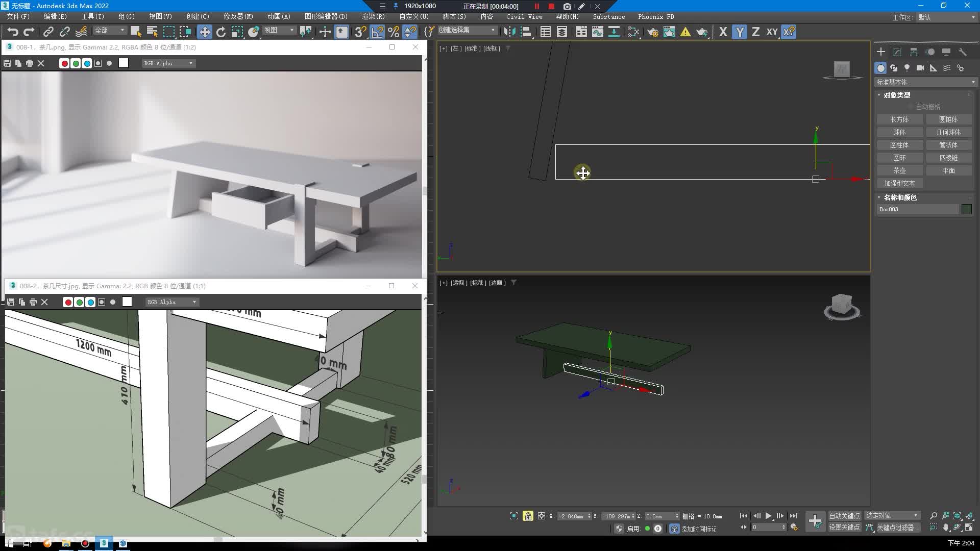Open the 文件(F) menu
This screenshot has height=551, width=980.
point(18,17)
